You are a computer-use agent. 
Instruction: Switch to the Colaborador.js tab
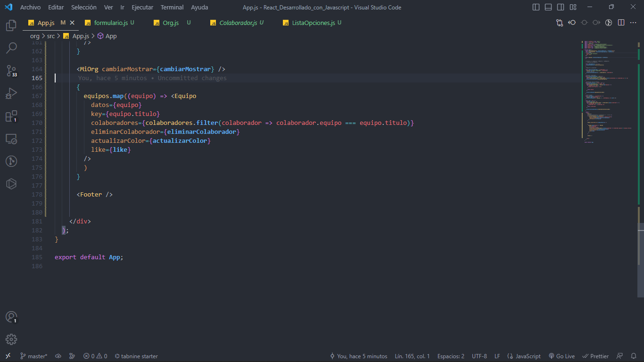click(238, 23)
